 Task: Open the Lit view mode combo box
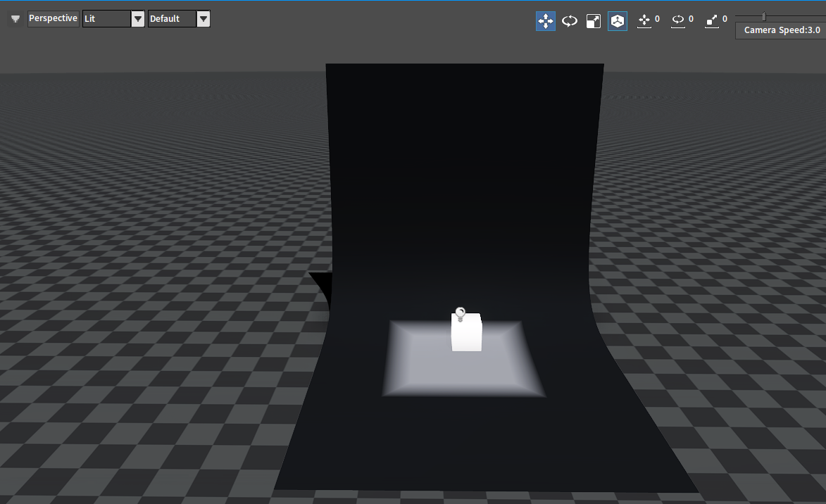(x=113, y=18)
